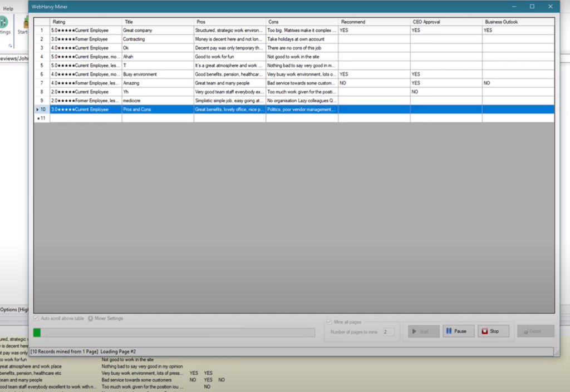Click the mining progress bar
The width and height of the screenshot is (570, 392).
pos(174,333)
